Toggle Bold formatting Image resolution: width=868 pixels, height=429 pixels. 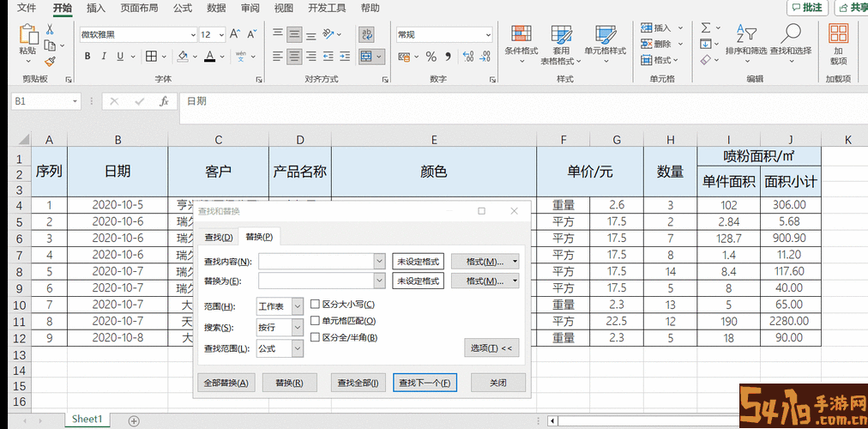pyautogui.click(x=87, y=56)
